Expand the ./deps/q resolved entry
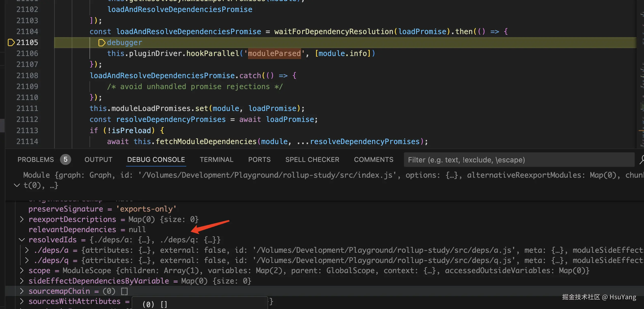This screenshot has width=644, height=309. point(27,260)
